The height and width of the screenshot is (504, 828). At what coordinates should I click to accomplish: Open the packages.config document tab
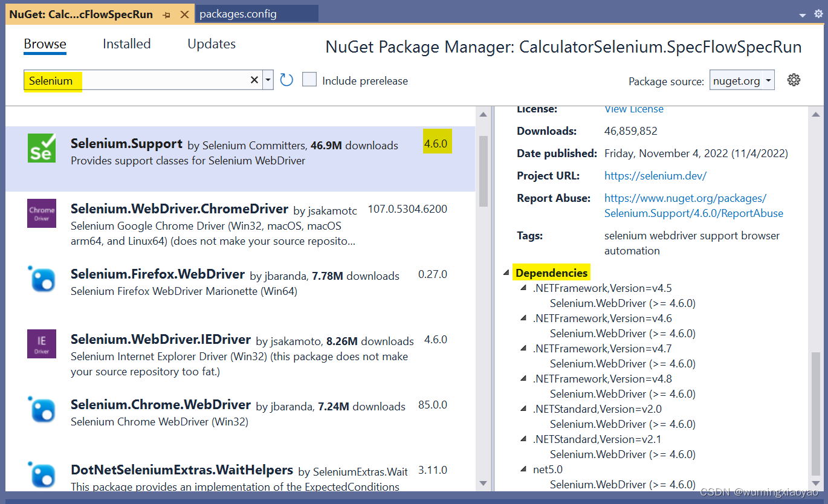point(257,14)
